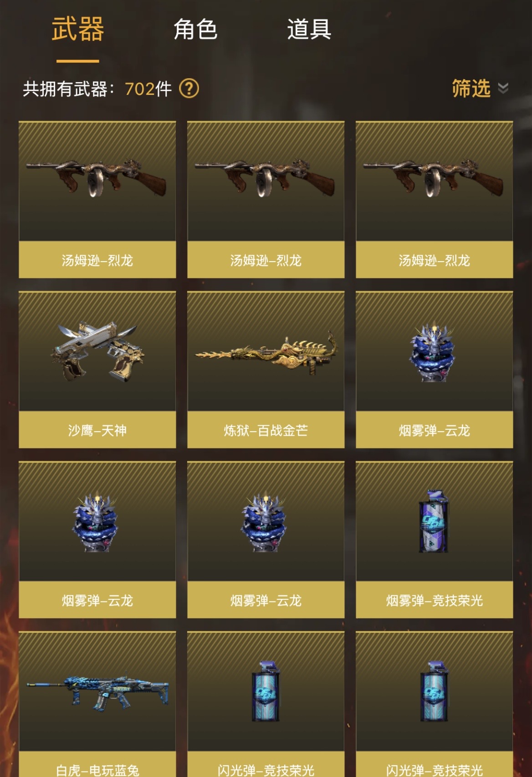The image size is (532, 777).
Task: Click the double chevron next to 筛选
Action: 503,88
